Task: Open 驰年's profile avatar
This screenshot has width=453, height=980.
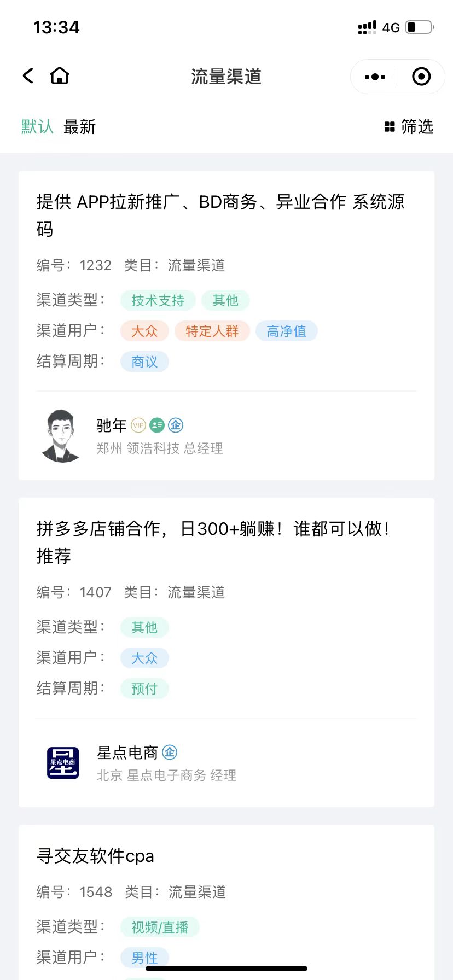Action: click(61, 436)
